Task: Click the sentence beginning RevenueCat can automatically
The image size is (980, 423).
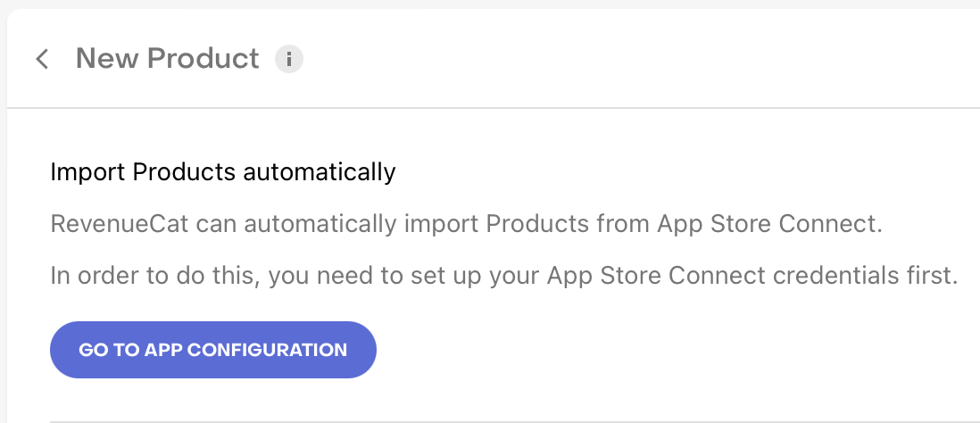Action: pos(466,223)
